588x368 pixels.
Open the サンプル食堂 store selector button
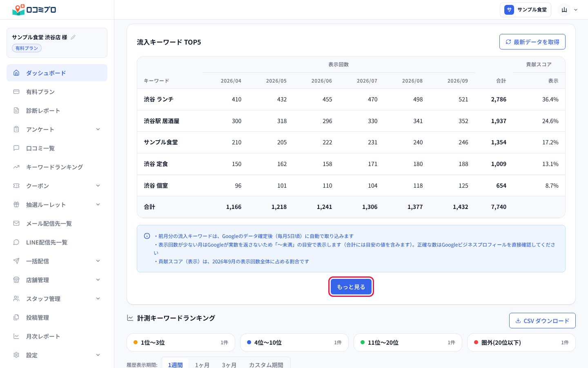click(x=526, y=10)
